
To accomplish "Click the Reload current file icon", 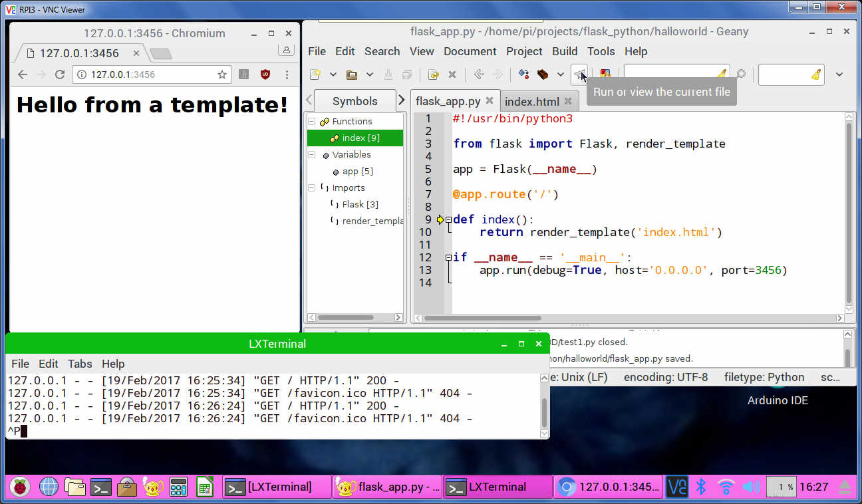I will pos(434,74).
